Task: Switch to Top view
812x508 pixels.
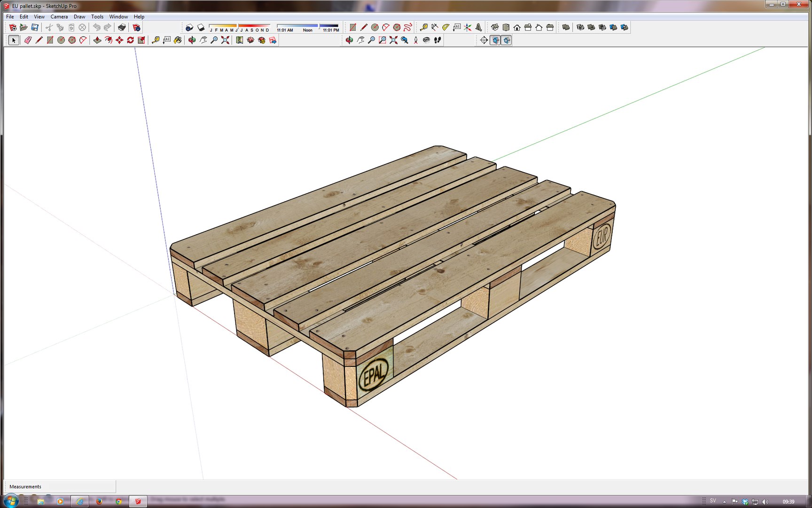Action: point(506,27)
